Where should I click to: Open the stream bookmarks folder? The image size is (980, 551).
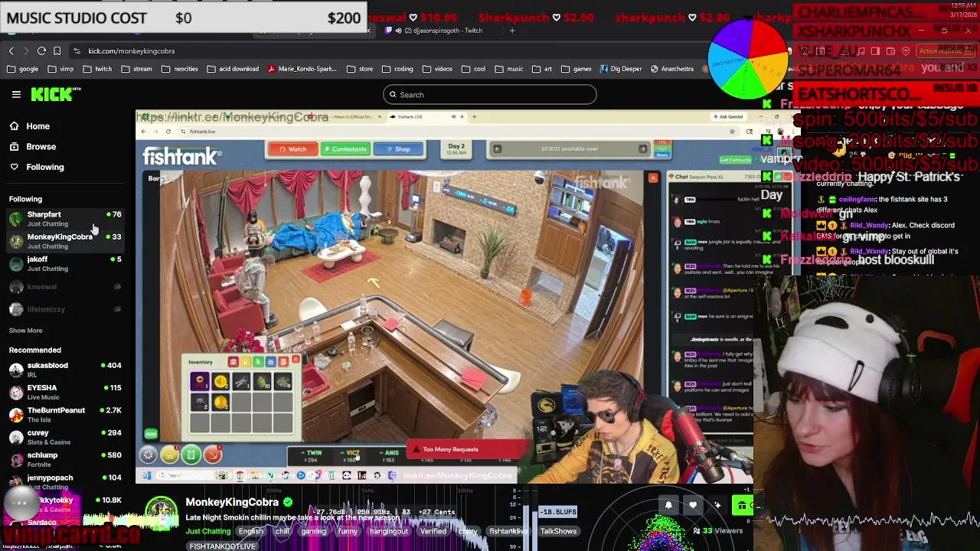tap(136, 69)
